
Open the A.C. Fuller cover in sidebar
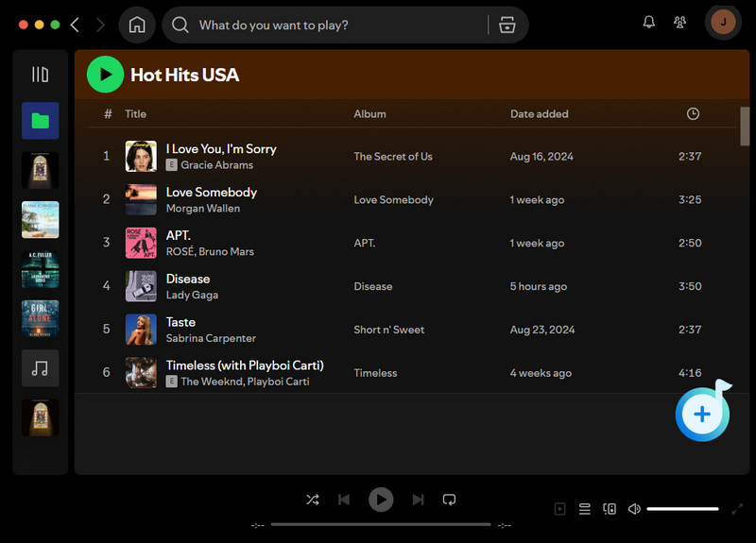[x=41, y=269]
